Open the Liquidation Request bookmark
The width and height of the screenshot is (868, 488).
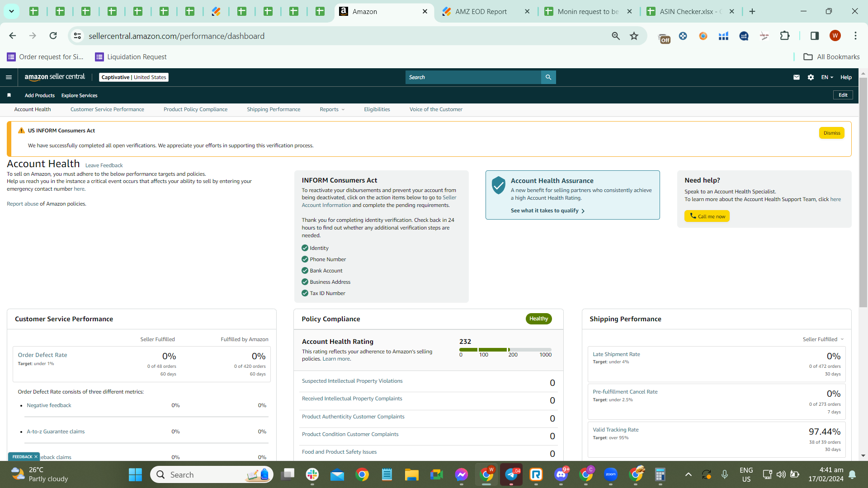131,56
